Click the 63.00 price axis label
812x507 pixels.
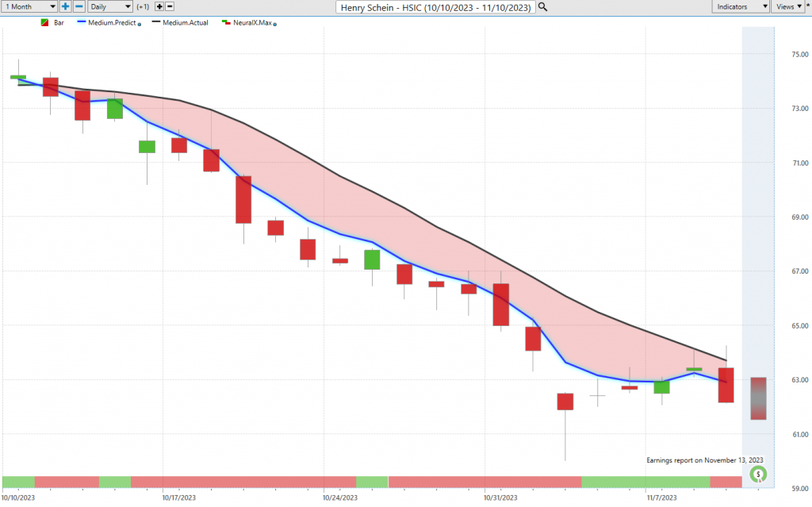(x=800, y=380)
